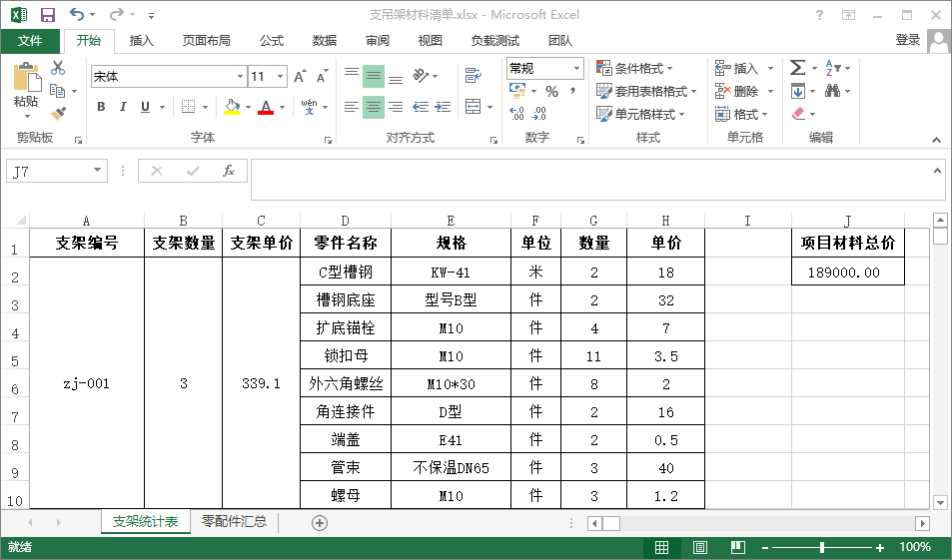The image size is (952, 560).
Task: Switch to Page Layout view in status bar
Action: (x=700, y=547)
